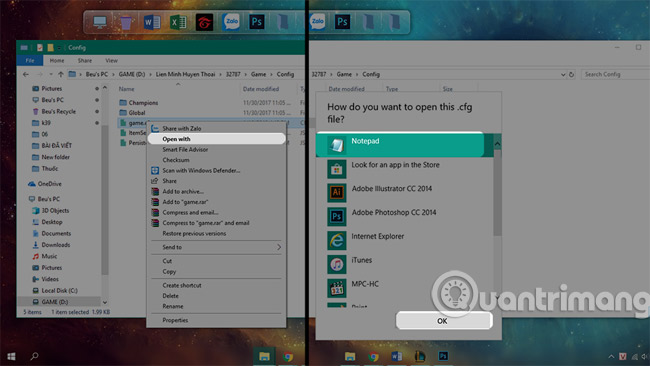The image size is (650, 366).
Task: Click the Type column header
Action: tap(392, 89)
